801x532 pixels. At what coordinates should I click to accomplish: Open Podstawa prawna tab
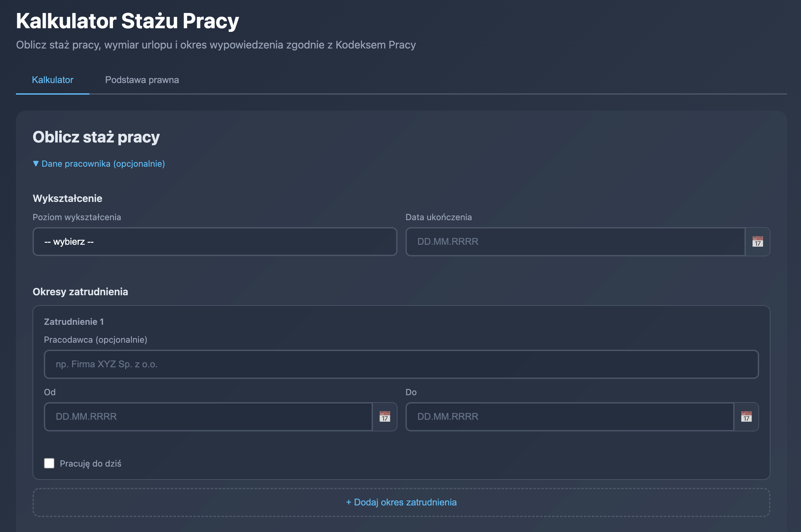pyautogui.click(x=142, y=80)
